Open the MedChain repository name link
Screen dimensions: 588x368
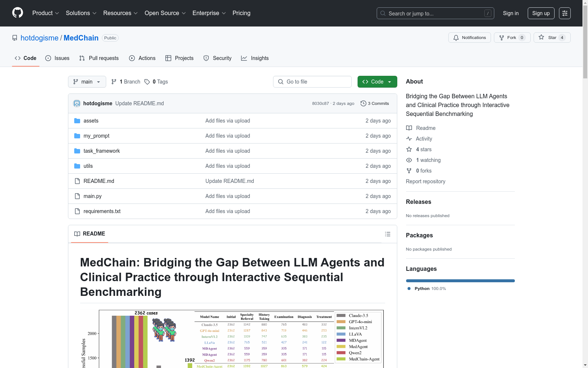pyautogui.click(x=81, y=38)
